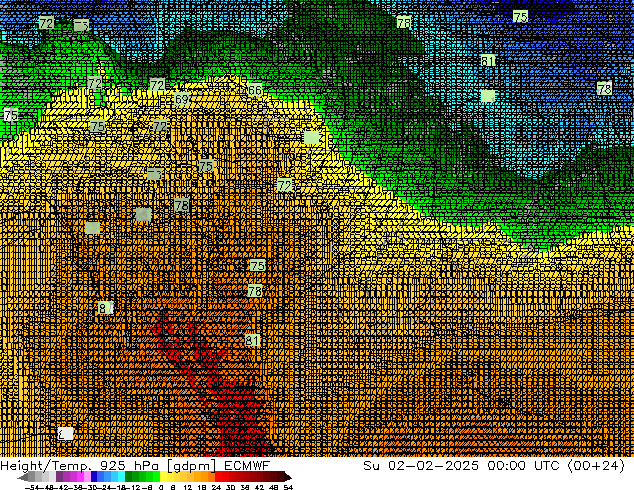Viewport: 634px width, 490px height.
Task: Pick the dark blue swatch in the legend
Action: [94, 477]
